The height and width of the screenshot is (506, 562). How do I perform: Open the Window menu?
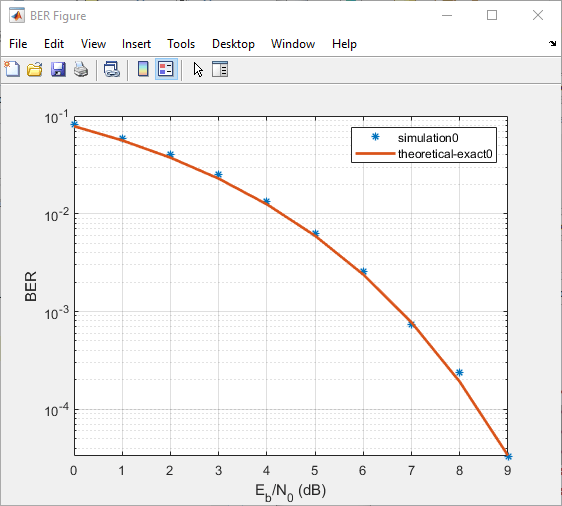click(x=293, y=44)
